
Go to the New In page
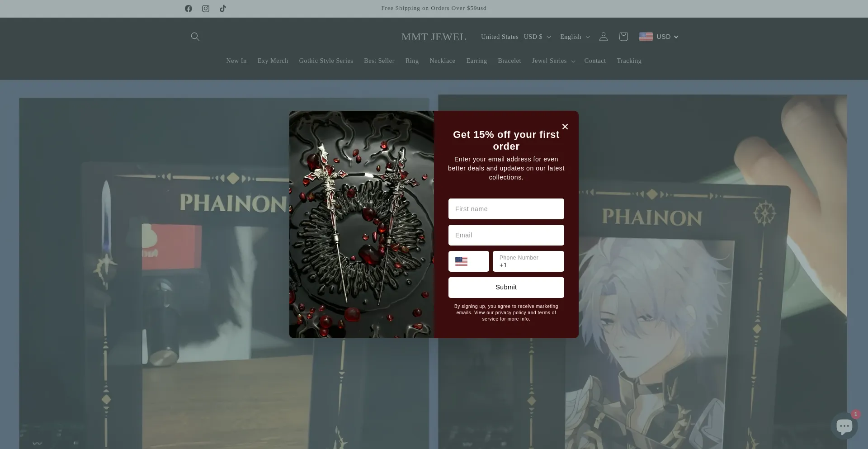(236, 61)
